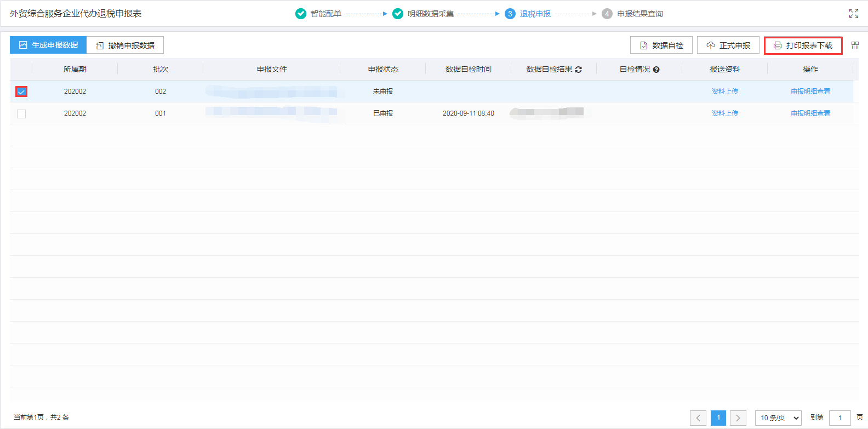This screenshot has height=429, width=868.
Task: Click the jump-to-page number field
Action: tap(840, 418)
